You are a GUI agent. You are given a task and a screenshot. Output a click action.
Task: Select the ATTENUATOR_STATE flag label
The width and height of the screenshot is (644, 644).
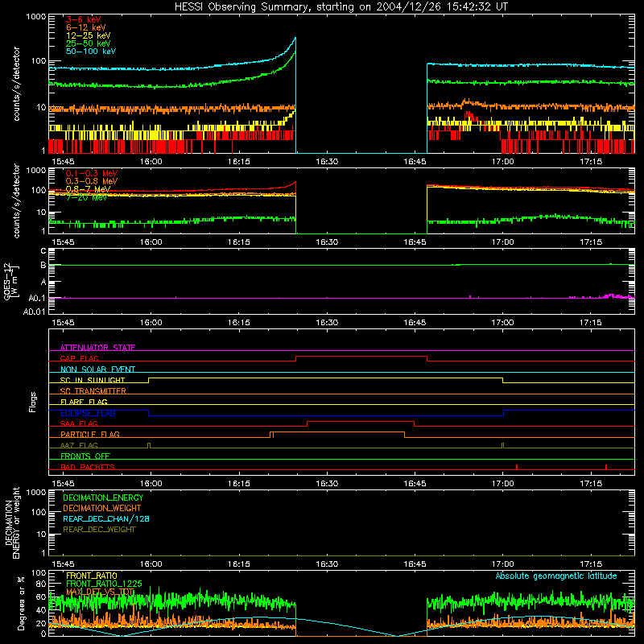click(97, 348)
